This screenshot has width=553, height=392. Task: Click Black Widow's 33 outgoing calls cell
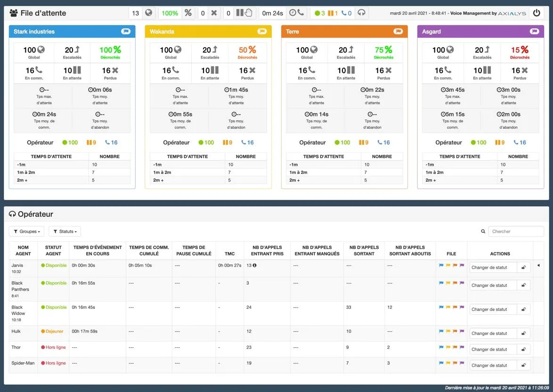click(x=349, y=307)
